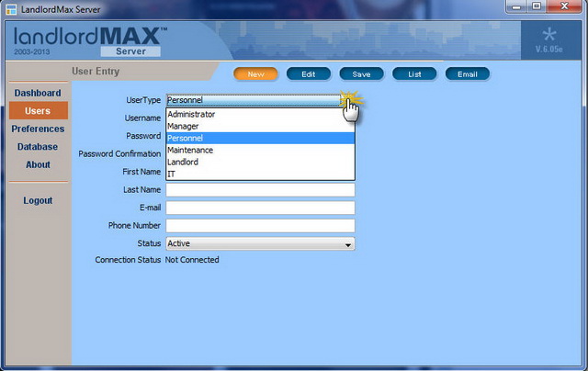Click the asterisk version icon
This screenshot has width=588, height=371.
pos(549,35)
